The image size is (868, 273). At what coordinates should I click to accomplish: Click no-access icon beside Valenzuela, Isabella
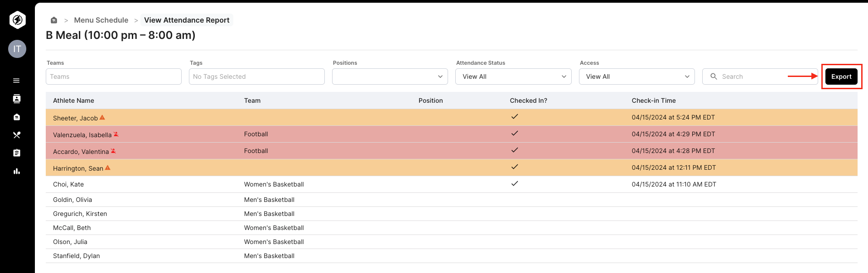[116, 134]
